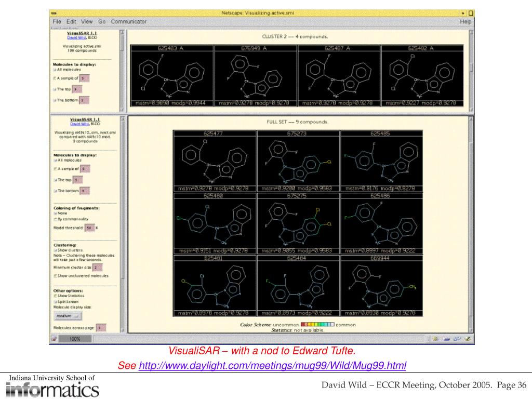The image size is (532, 399).
Task: Click the Navigator icon in Netscape status bar
Action: [x=435, y=339]
